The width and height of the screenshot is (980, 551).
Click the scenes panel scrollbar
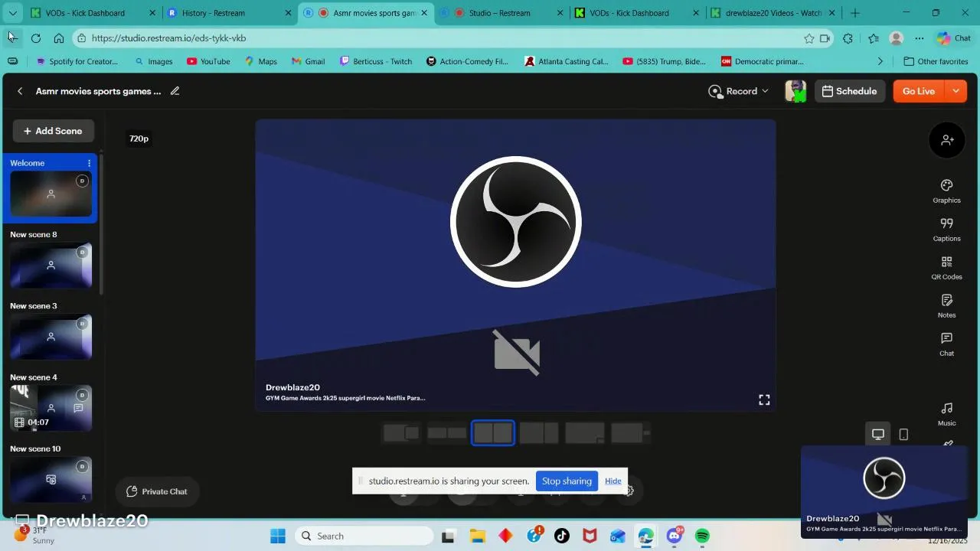[101, 226]
